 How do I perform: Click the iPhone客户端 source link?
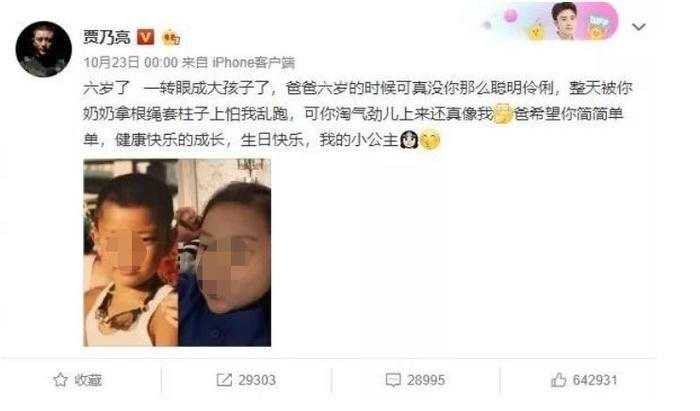click(253, 62)
